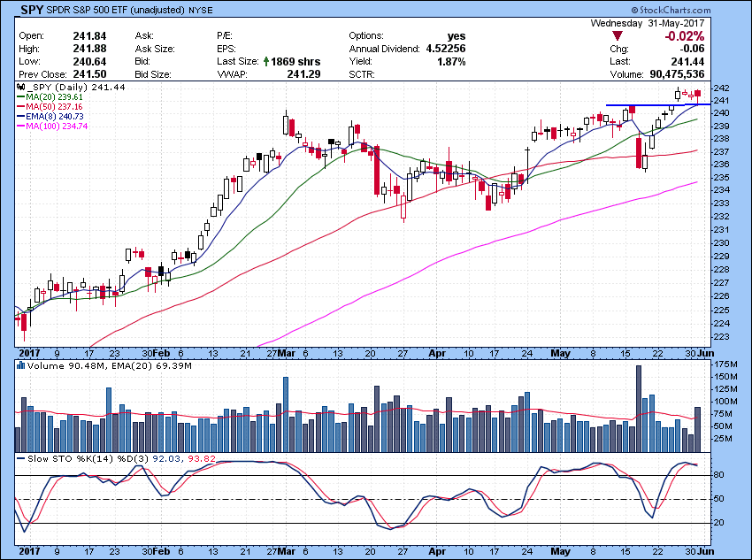This screenshot has height=560, width=752.
Task: Click the 100M volume axis label
Action: (x=725, y=402)
